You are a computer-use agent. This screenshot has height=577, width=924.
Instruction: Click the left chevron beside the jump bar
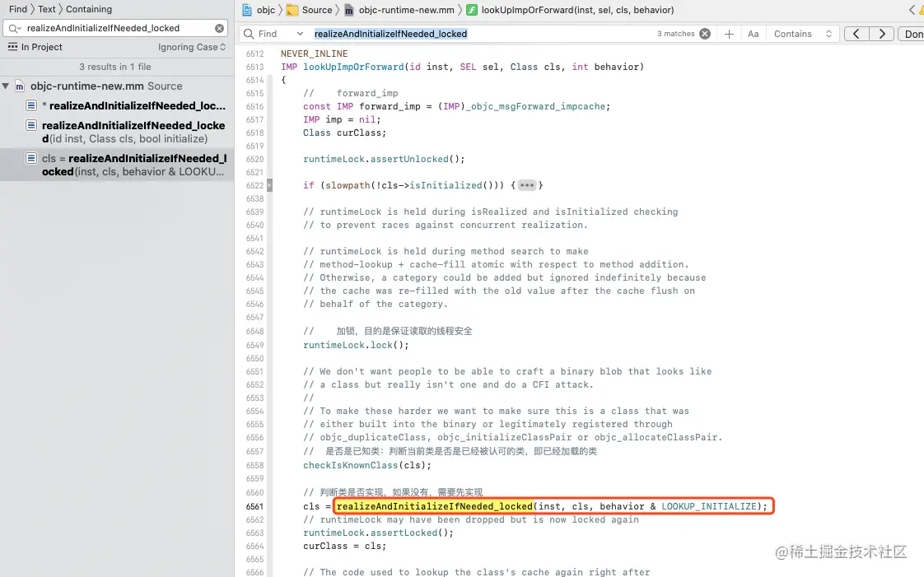coord(912,9)
